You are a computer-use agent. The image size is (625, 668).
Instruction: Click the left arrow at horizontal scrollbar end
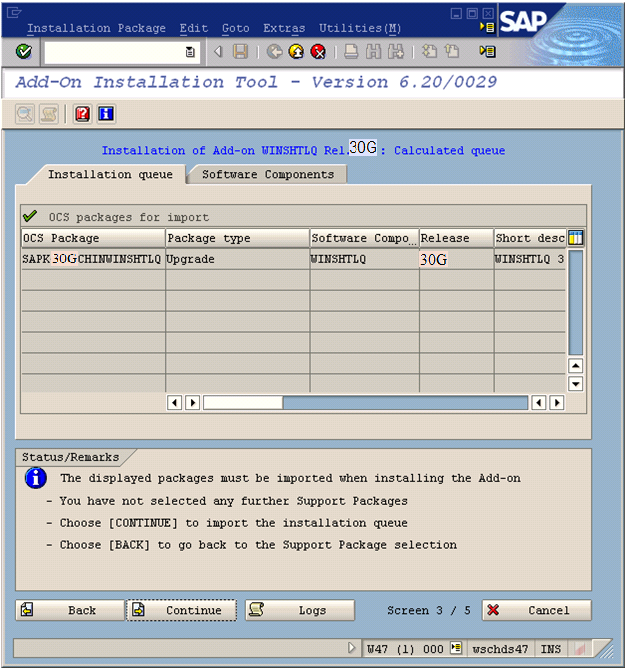coord(539,403)
